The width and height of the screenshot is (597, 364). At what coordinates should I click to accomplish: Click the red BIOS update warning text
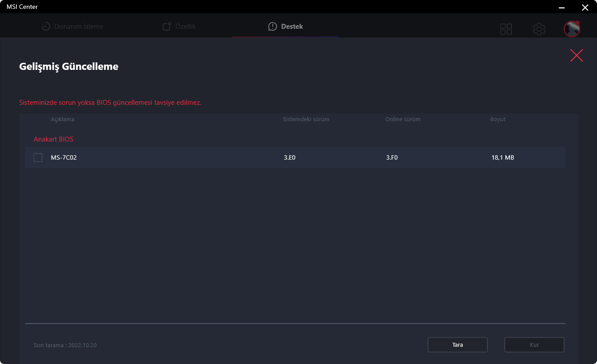click(x=110, y=103)
